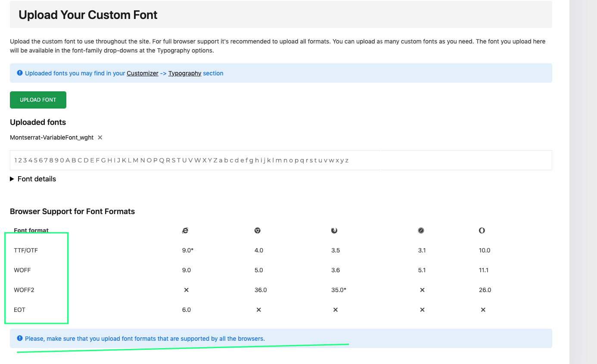Click the WOFF2 Internet Explorer cross mark

pos(187,290)
